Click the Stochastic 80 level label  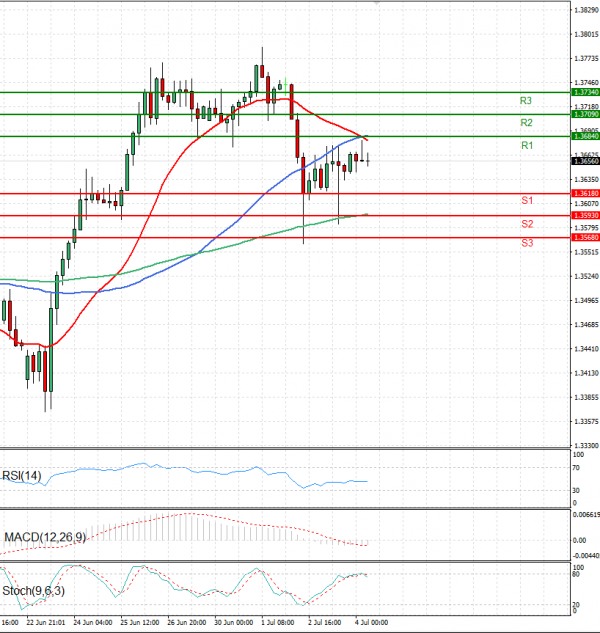(x=576, y=574)
